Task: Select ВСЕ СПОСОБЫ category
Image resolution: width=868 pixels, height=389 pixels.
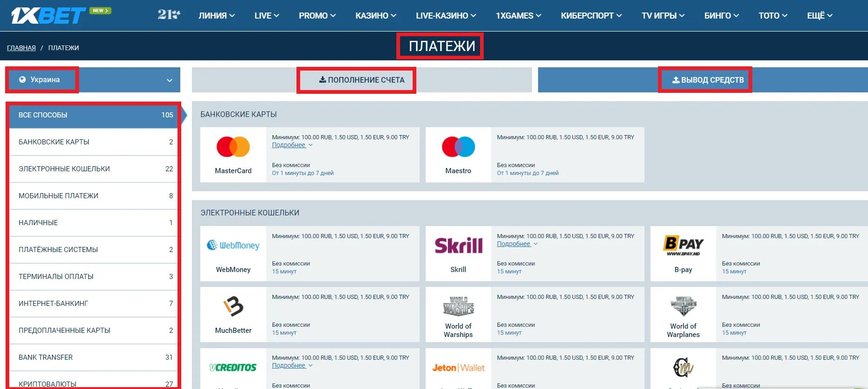Action: [94, 115]
